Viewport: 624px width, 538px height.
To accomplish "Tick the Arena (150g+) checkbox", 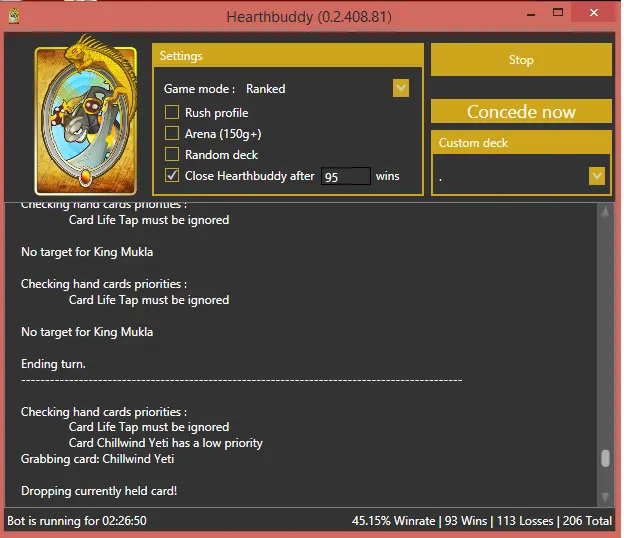I will click(x=172, y=133).
